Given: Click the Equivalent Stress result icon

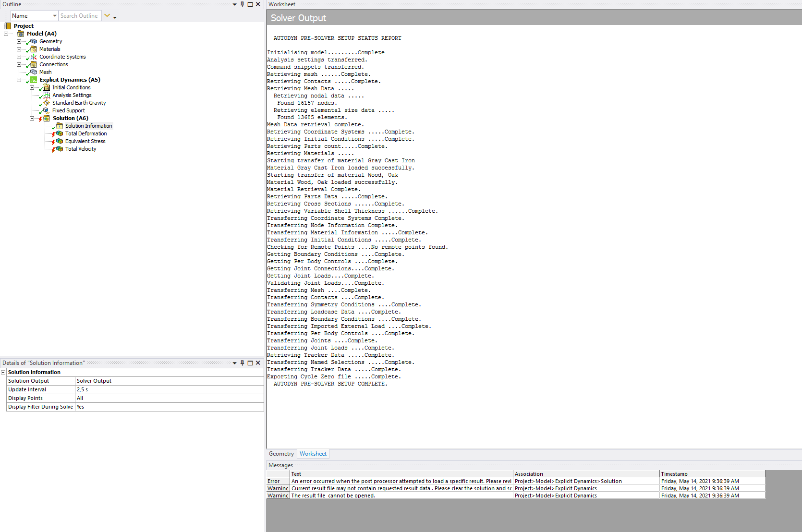Looking at the screenshot, I should tap(60, 141).
